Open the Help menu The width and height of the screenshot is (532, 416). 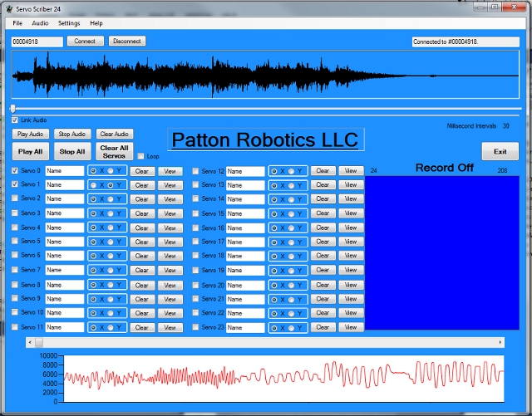click(x=96, y=23)
